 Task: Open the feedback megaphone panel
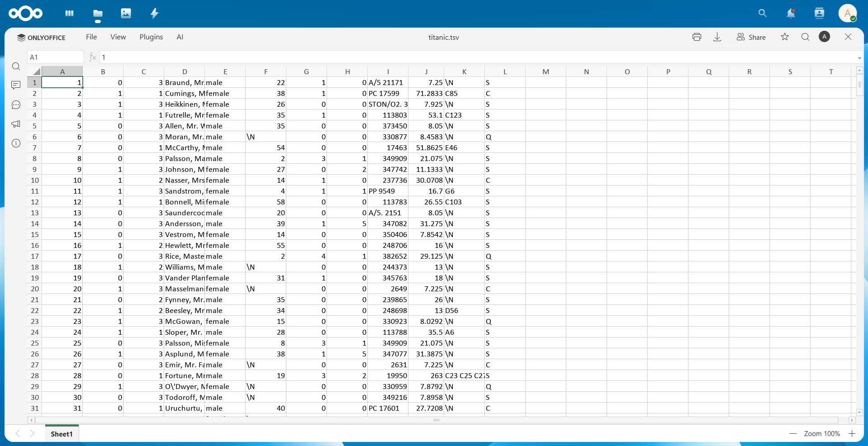coord(16,124)
